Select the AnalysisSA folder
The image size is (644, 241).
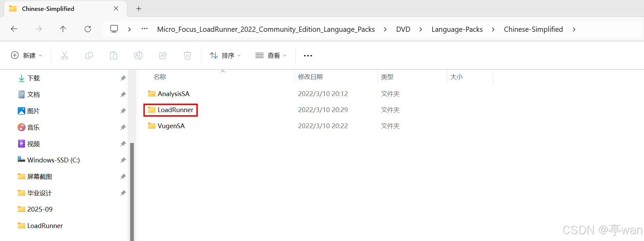coord(173,94)
